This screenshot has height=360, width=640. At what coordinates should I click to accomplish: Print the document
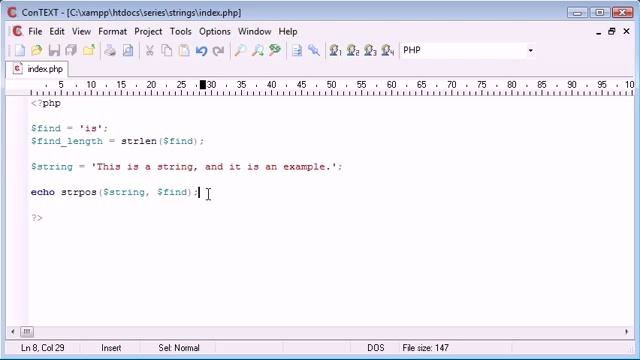(x=110, y=50)
